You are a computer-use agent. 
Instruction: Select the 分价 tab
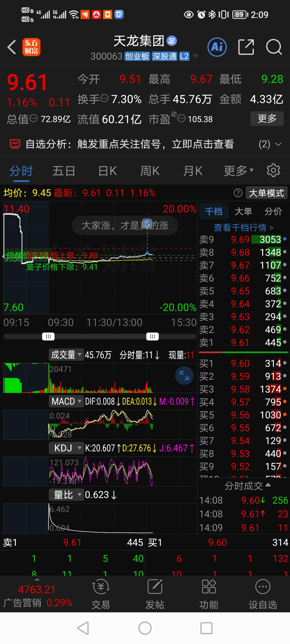coord(273,211)
